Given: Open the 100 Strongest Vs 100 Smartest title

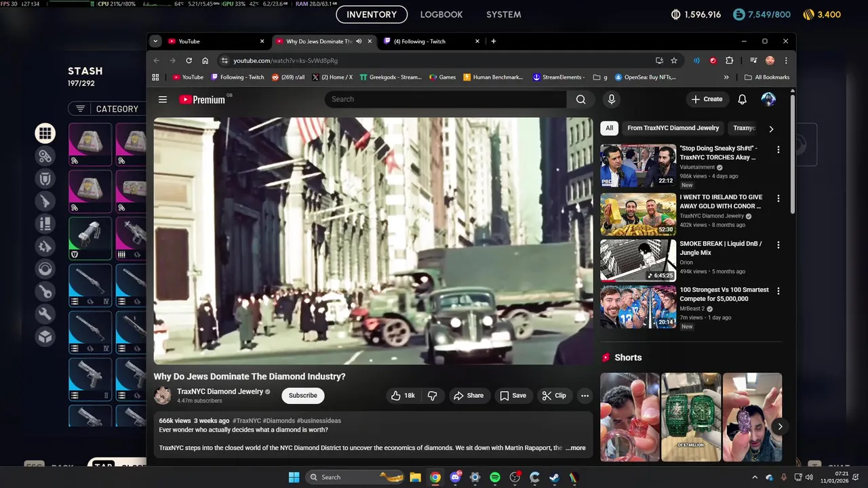Looking at the screenshot, I should (x=724, y=294).
